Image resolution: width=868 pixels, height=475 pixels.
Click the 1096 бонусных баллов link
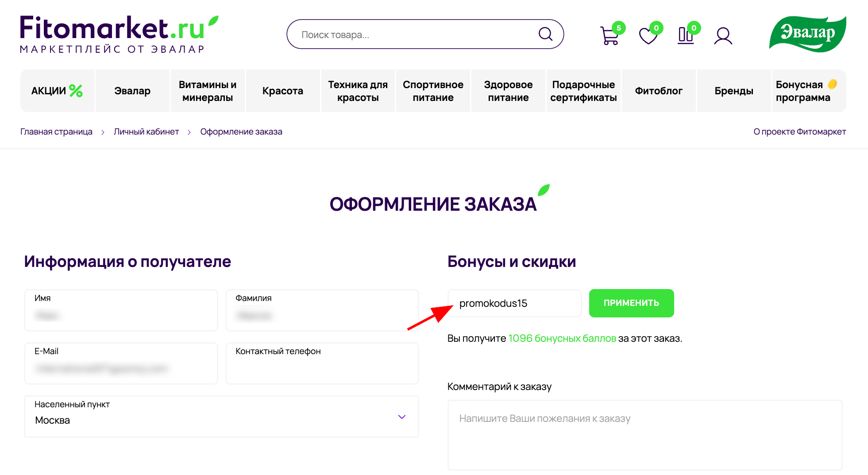click(x=562, y=338)
